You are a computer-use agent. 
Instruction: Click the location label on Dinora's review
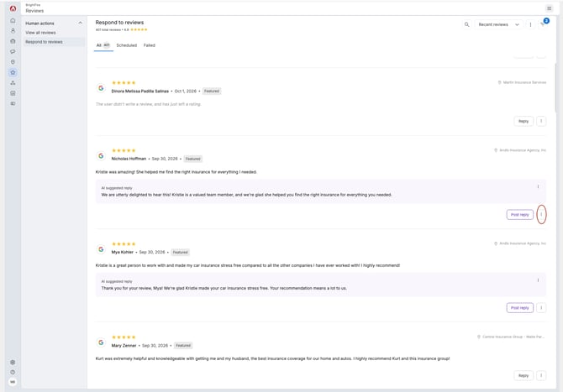522,82
